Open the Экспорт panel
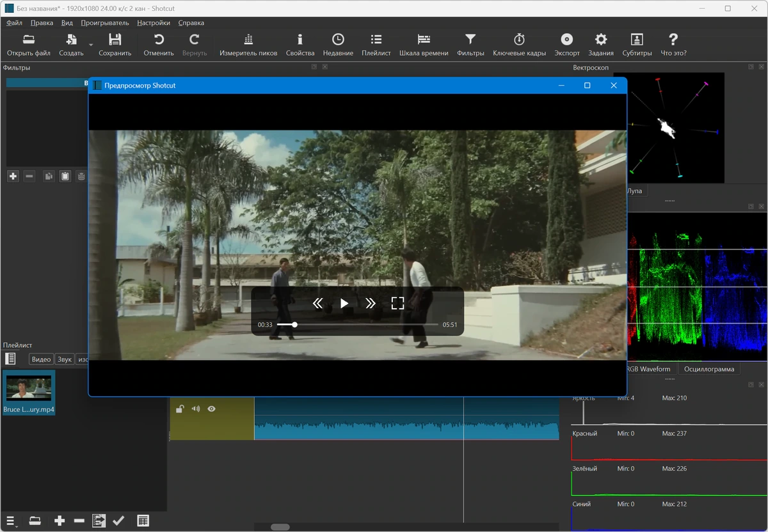 pos(567,45)
